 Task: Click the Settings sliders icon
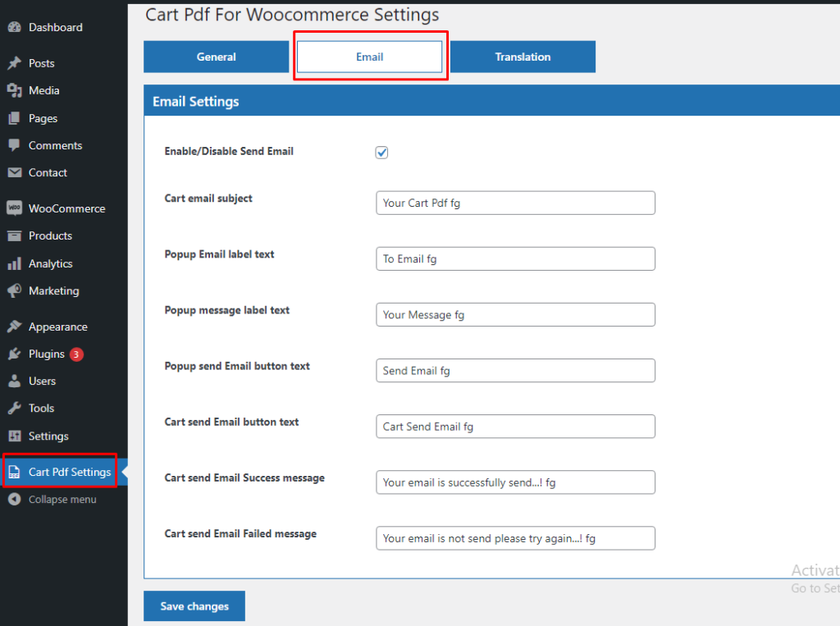15,436
